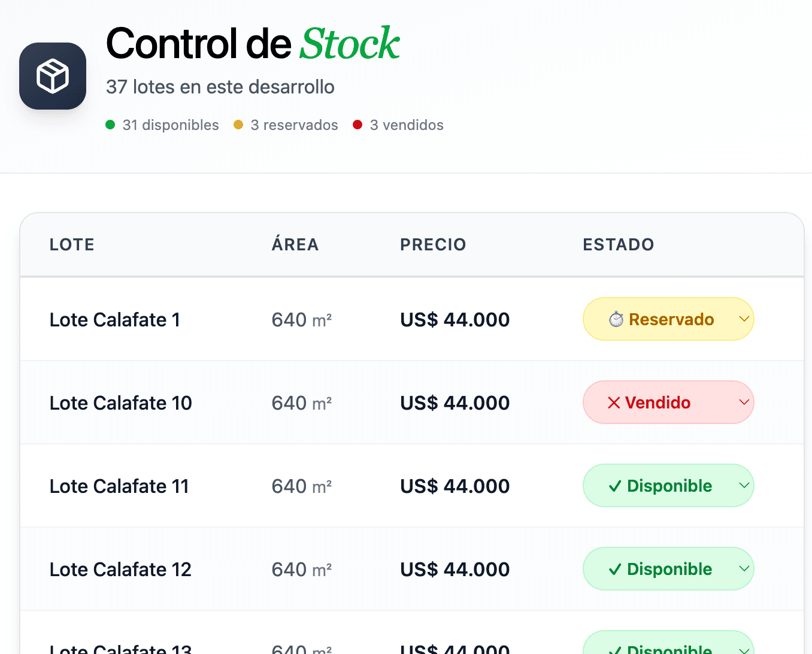Image resolution: width=812 pixels, height=654 pixels.
Task: Toggle the Disponible badge on Lote Calafate 13
Action: tap(668, 649)
